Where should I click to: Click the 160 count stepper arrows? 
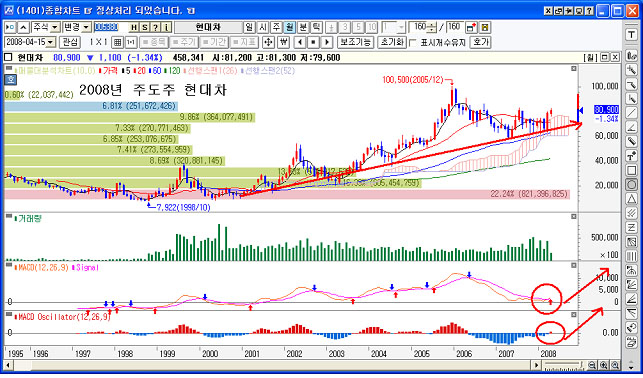click(432, 27)
